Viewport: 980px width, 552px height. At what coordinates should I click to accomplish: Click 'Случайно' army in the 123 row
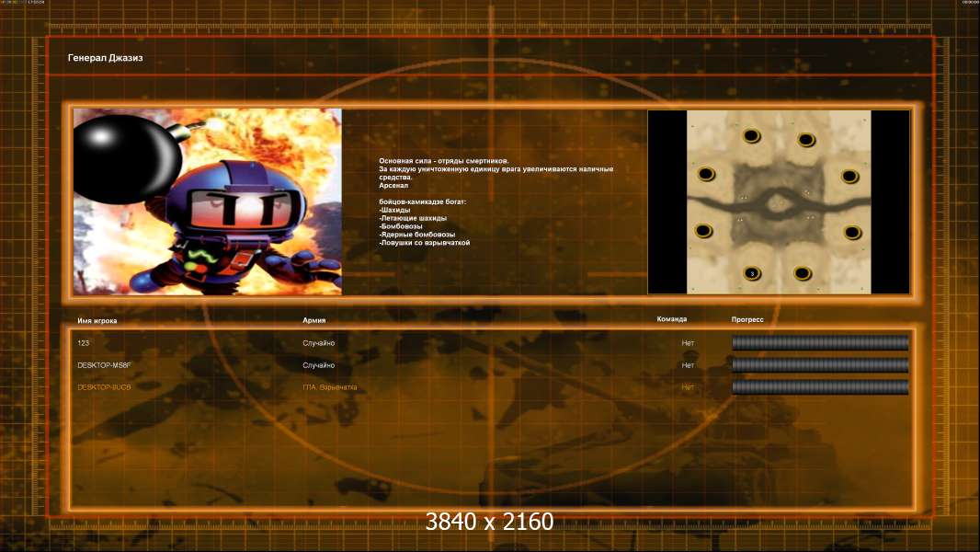tap(319, 343)
